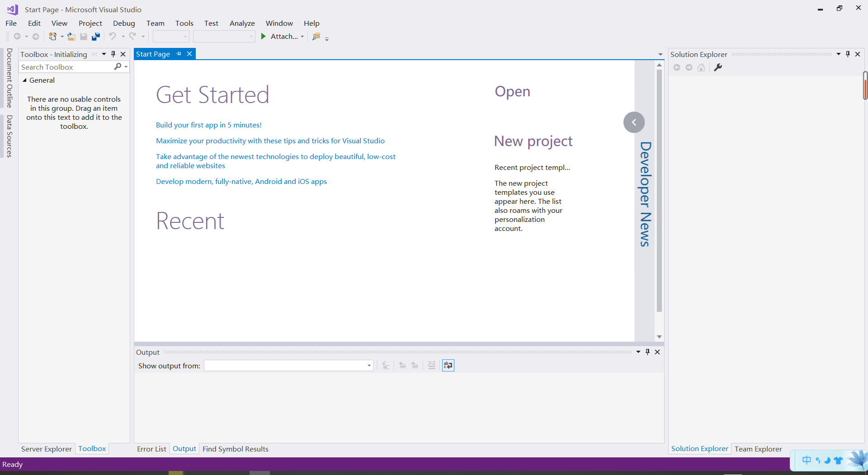
Task: Switch to the Server Explorer tab
Action: click(x=47, y=449)
